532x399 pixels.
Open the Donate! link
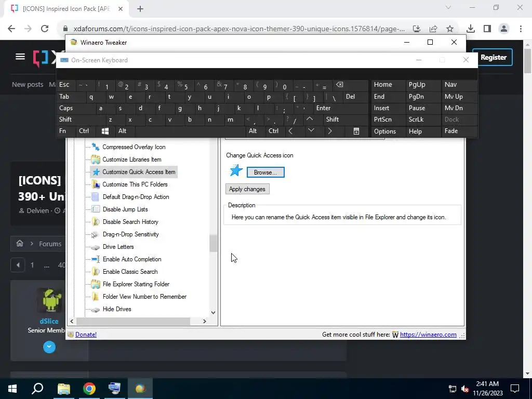click(x=86, y=335)
